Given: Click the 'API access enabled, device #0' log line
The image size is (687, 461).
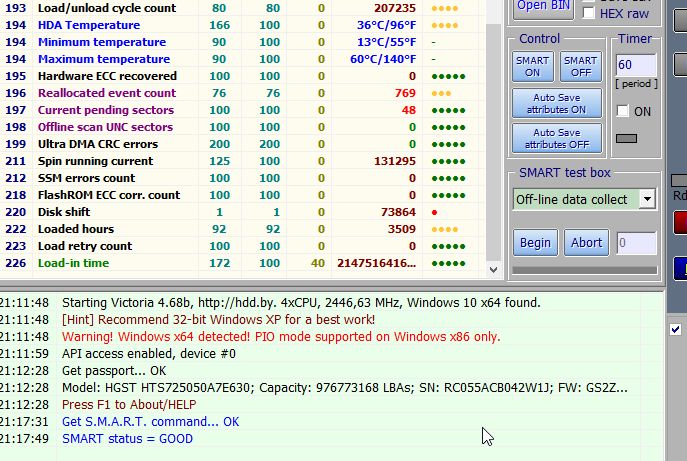Looking at the screenshot, I should point(149,354).
